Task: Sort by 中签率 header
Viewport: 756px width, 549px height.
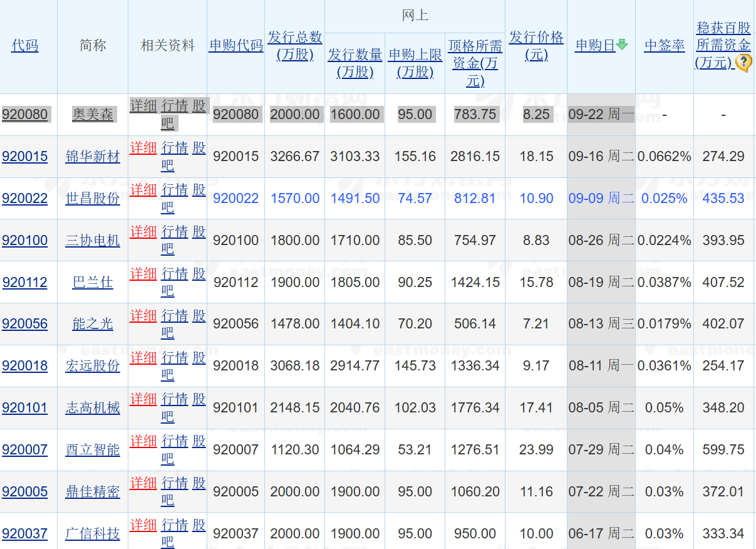Action: pyautogui.click(x=665, y=46)
